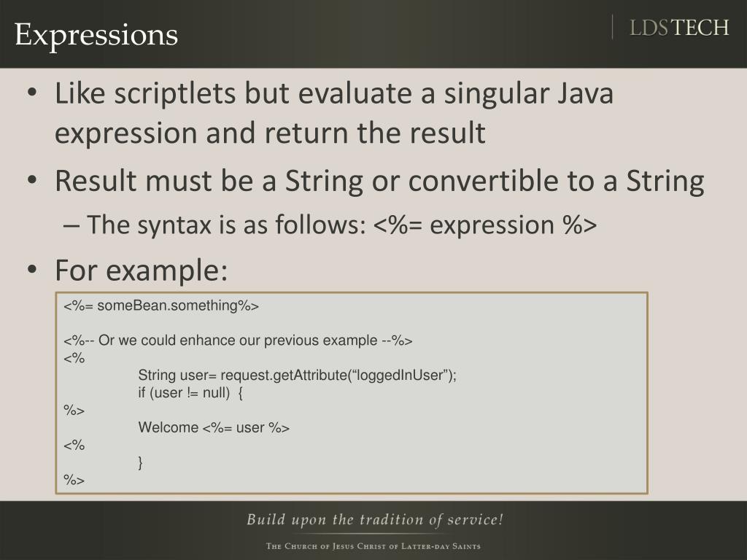The image size is (747, 560).
Task: Click the Expressions slide title
Action: (96, 35)
